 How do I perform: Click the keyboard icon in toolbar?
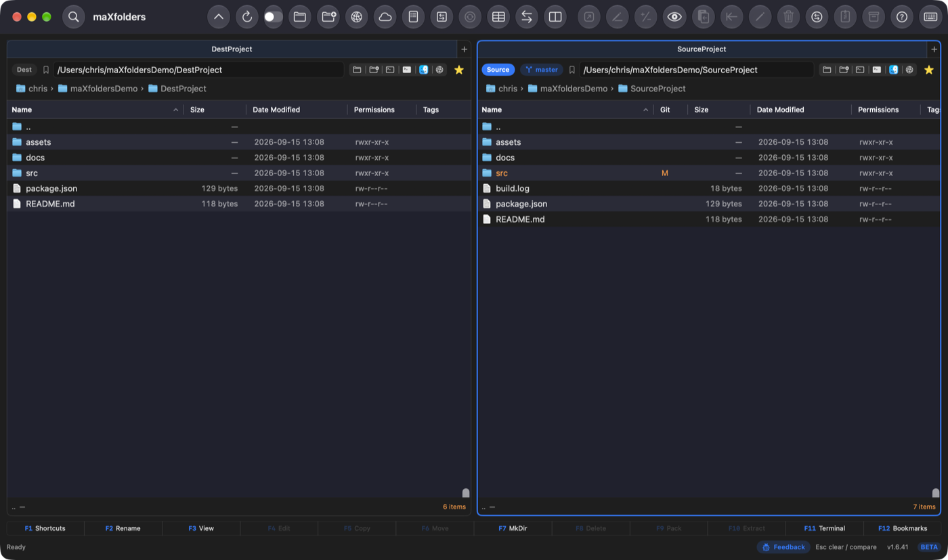click(x=930, y=17)
